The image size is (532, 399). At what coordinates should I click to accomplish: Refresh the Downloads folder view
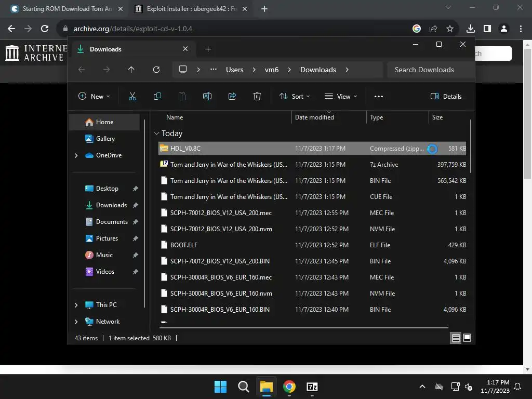pos(156,70)
